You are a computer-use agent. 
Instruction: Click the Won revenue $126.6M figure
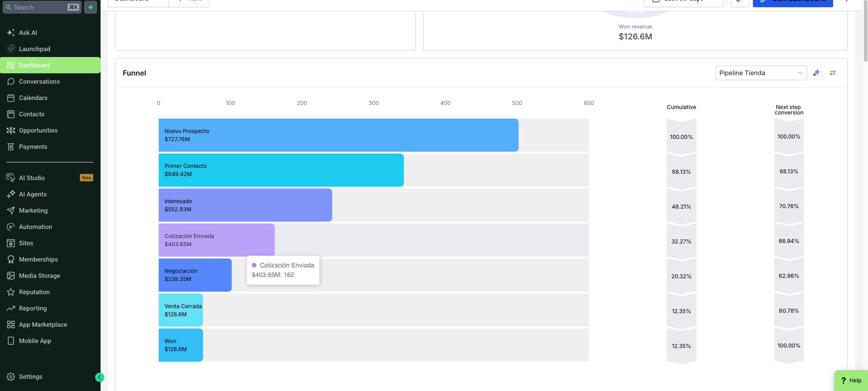[x=635, y=37]
